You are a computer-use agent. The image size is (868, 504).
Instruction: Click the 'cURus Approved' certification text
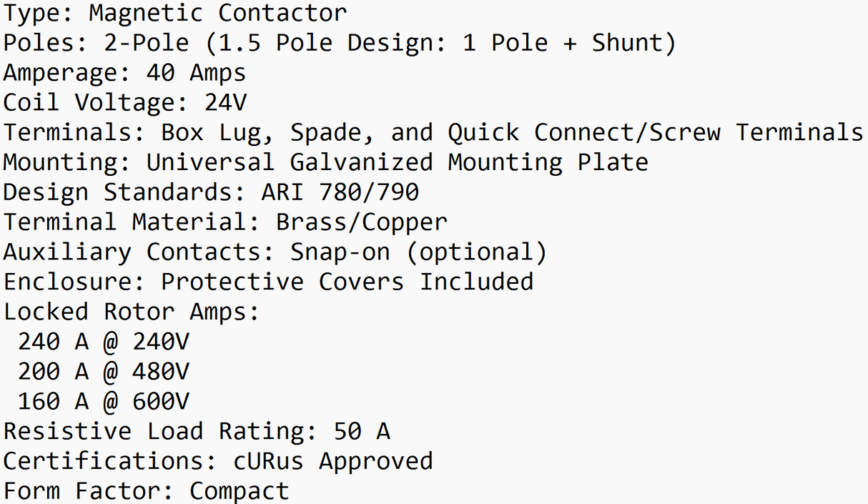click(x=332, y=461)
